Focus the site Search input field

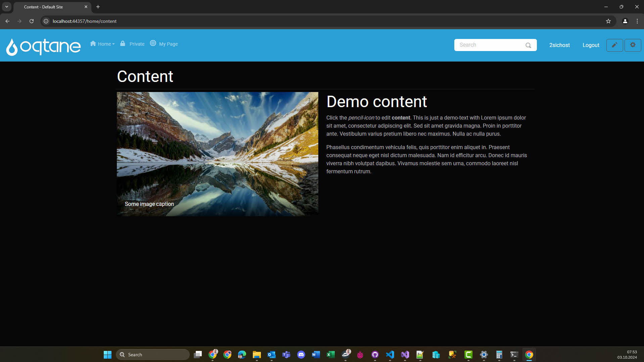(x=489, y=45)
